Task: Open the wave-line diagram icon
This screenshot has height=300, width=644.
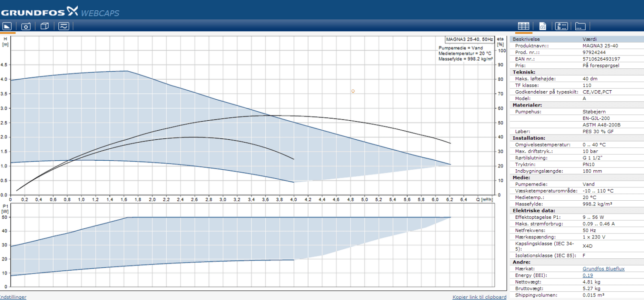Action: 63,26
